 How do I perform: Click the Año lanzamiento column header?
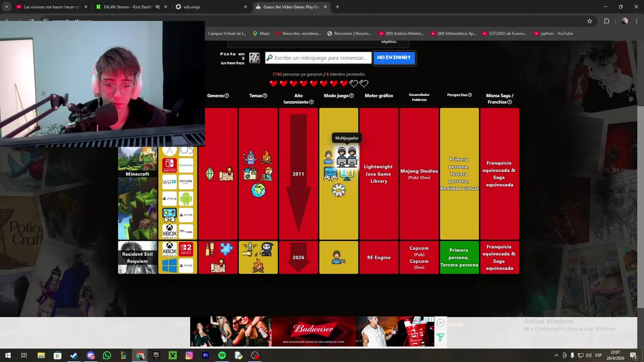(x=298, y=99)
